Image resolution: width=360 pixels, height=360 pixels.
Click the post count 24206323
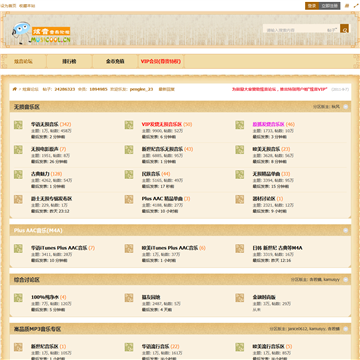point(65,89)
